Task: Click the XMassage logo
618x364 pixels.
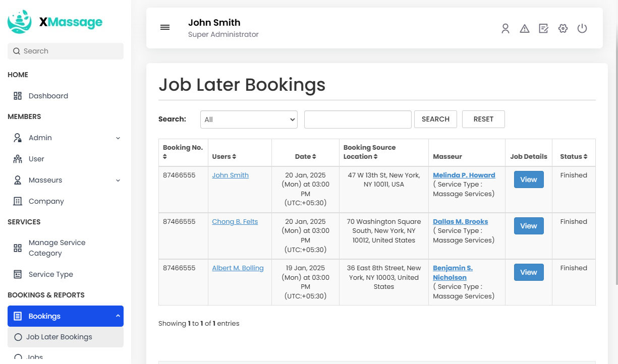Action: pyautogui.click(x=55, y=22)
